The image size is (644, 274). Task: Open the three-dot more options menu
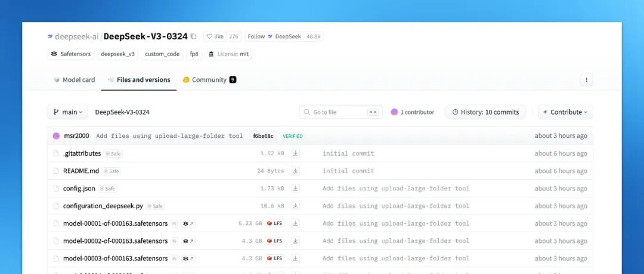coord(586,80)
